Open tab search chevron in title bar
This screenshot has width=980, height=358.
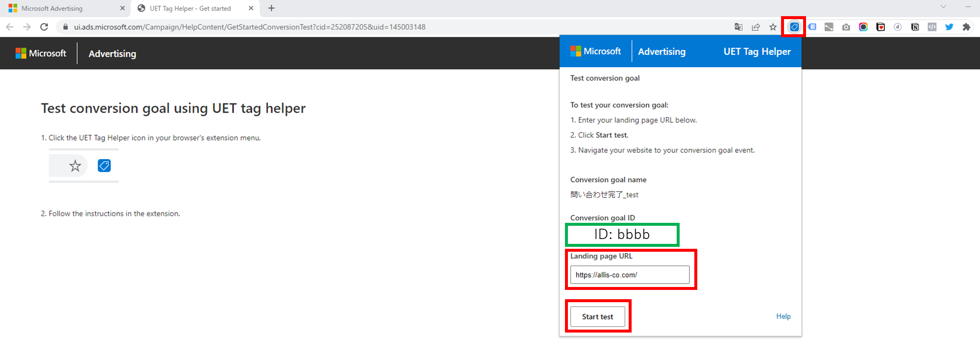[943, 7]
